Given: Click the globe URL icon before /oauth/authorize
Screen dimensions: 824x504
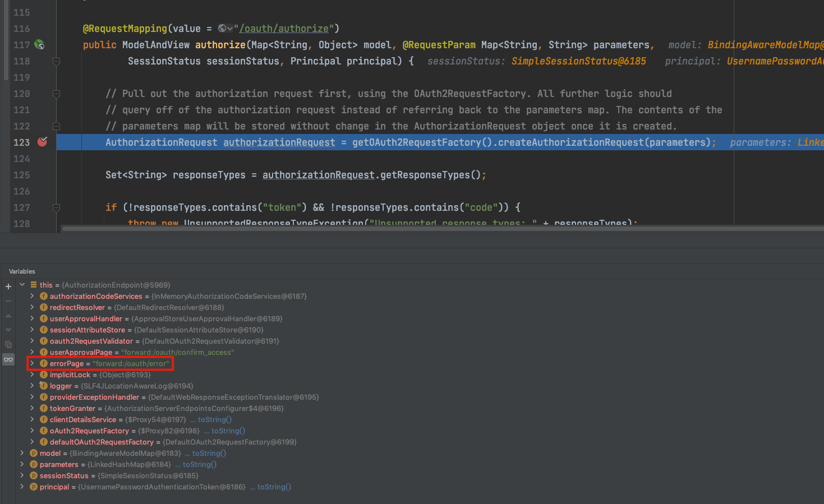Looking at the screenshot, I should pyautogui.click(x=222, y=28).
